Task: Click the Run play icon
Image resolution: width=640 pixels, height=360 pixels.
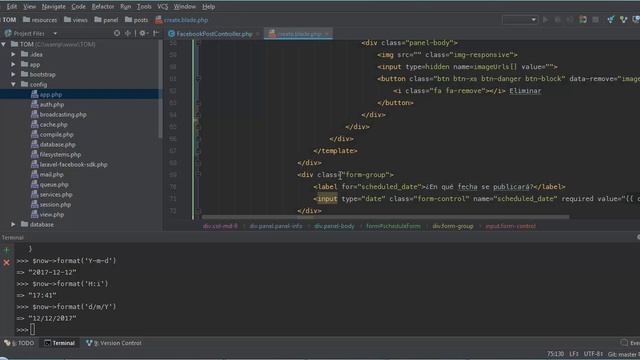Action: 546,20
